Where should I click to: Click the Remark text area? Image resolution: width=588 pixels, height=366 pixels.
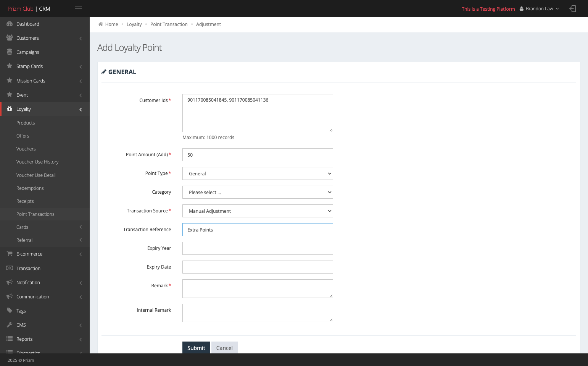[258, 288]
